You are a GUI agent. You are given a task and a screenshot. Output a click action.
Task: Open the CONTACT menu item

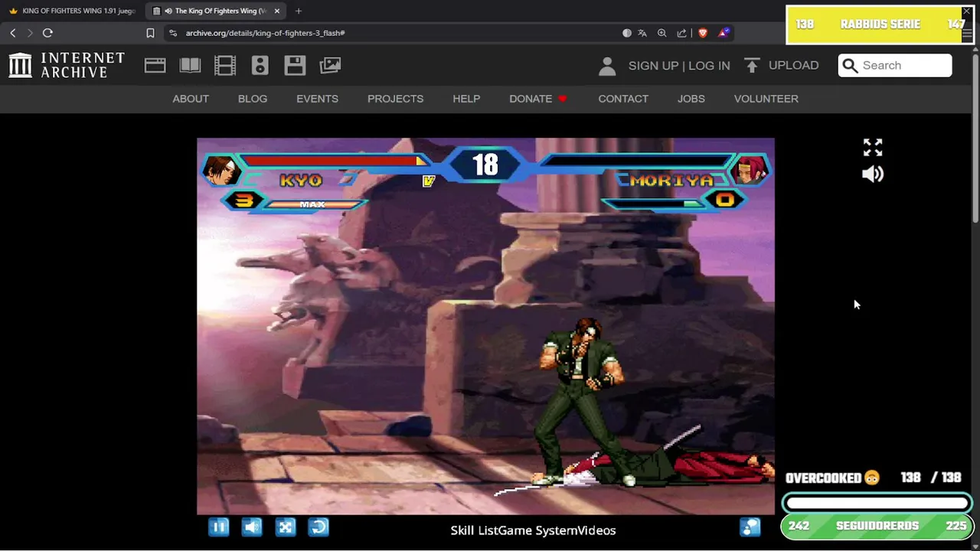[623, 99]
